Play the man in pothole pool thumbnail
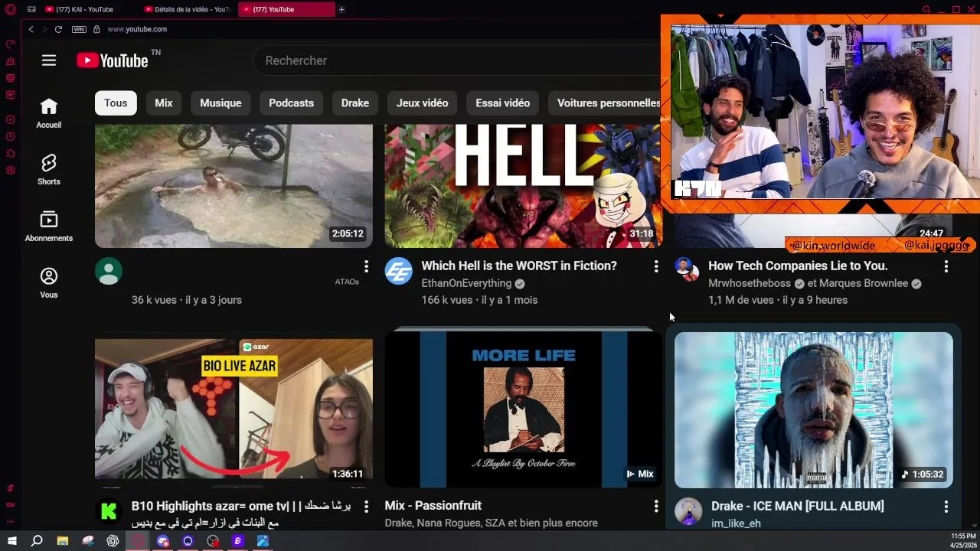980x551 pixels. click(x=234, y=186)
